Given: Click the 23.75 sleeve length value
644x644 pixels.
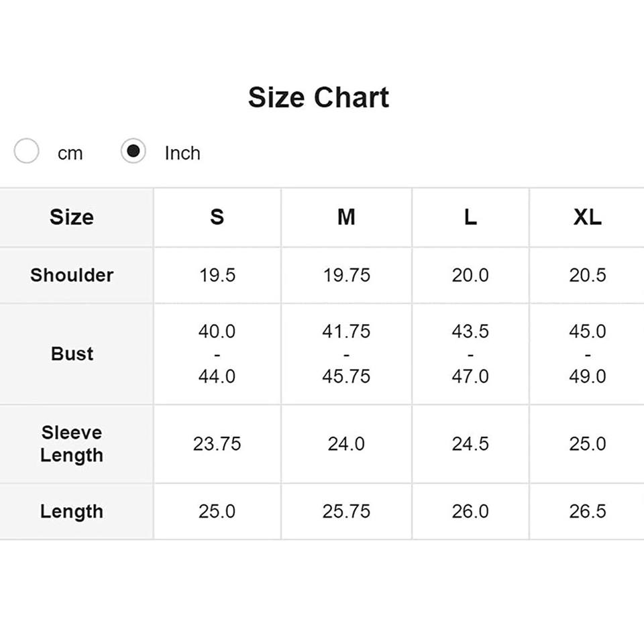Looking at the screenshot, I should point(217,444).
